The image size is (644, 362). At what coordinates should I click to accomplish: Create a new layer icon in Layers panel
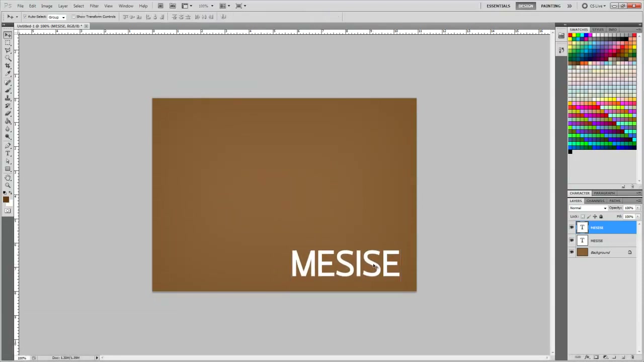click(x=623, y=357)
